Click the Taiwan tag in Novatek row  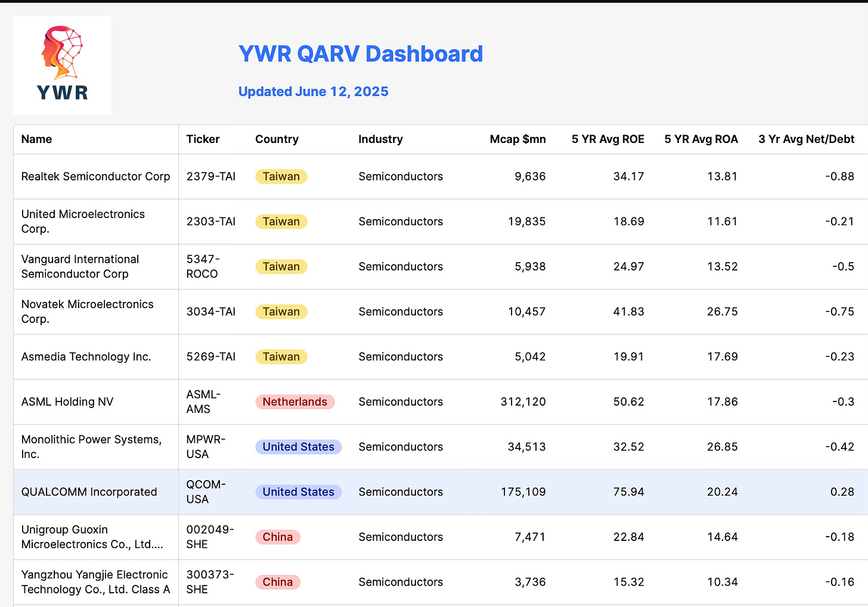tap(281, 312)
